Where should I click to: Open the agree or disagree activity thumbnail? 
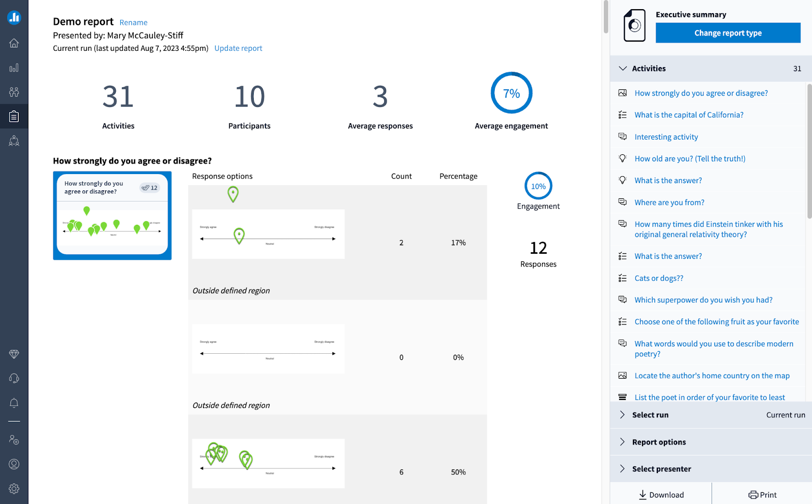(112, 215)
